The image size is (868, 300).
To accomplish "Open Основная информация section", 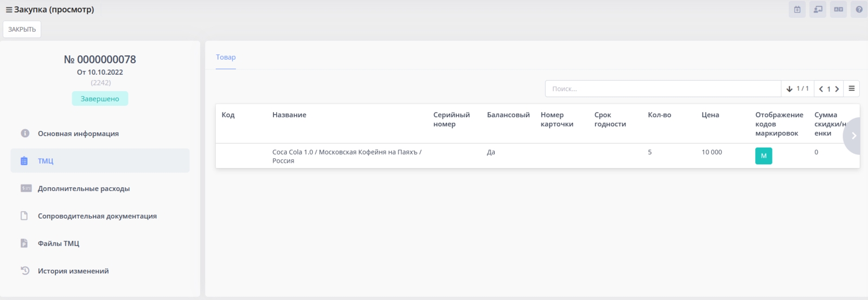I will tap(78, 133).
